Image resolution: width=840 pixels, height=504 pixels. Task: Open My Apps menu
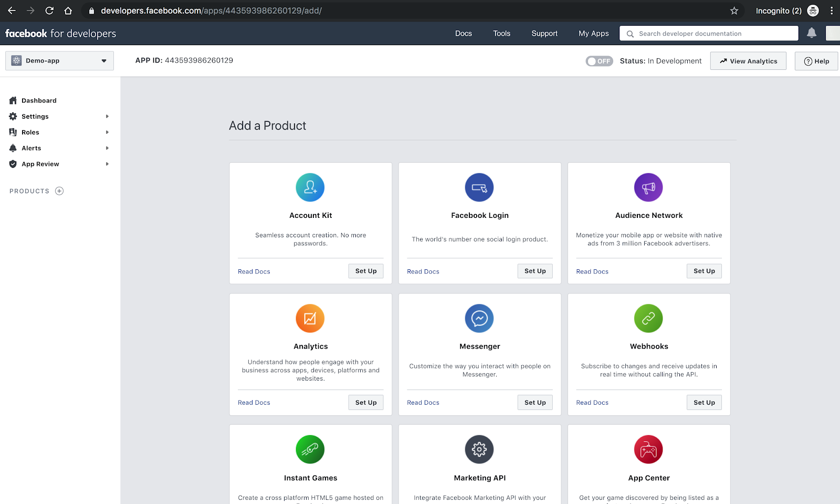pos(594,33)
